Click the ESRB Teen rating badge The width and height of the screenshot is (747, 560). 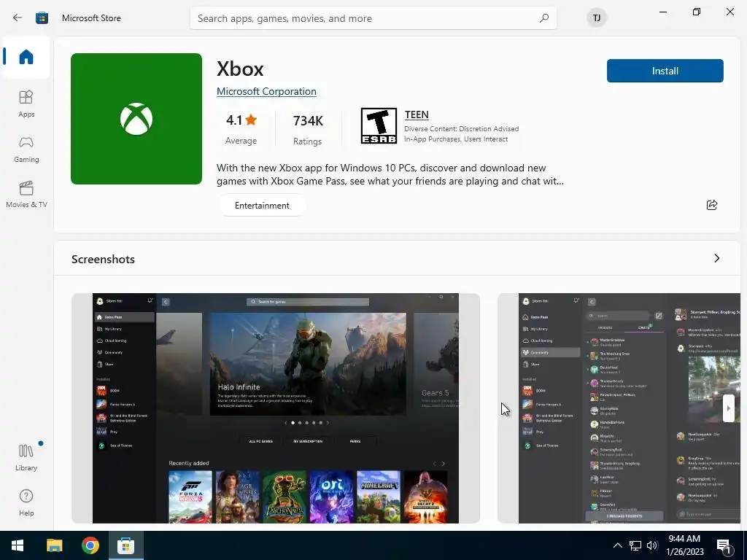point(379,125)
